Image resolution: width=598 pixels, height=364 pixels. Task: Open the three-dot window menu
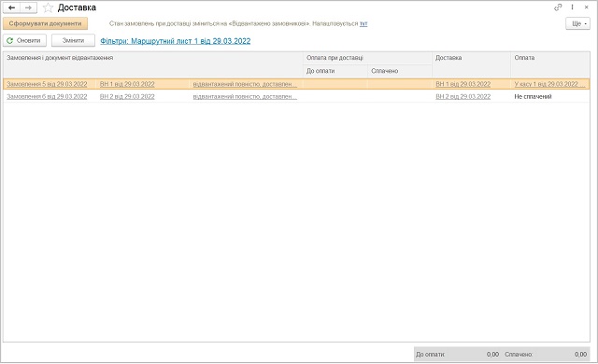pos(572,7)
